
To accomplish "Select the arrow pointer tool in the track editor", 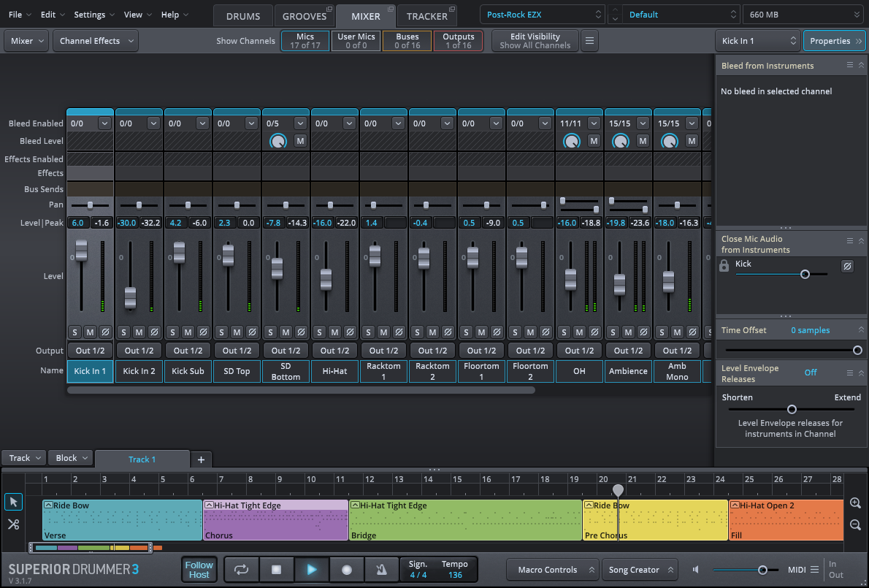I will click(13, 502).
